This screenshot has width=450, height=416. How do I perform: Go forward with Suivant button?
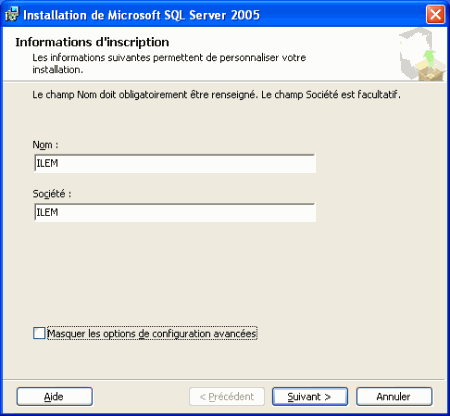point(310,396)
